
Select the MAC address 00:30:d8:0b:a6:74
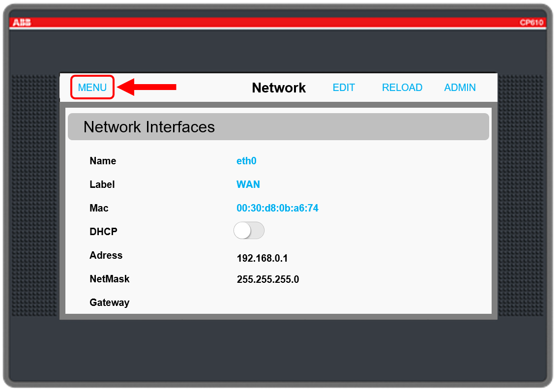click(x=277, y=208)
